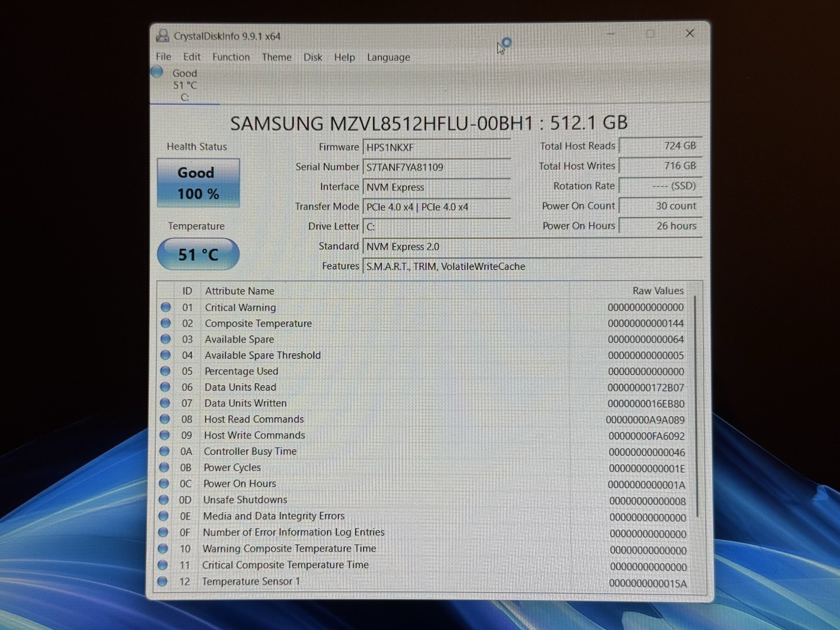Select the Controller Busy Time attribute name
Viewport: 840px width, 630px height.
250,451
